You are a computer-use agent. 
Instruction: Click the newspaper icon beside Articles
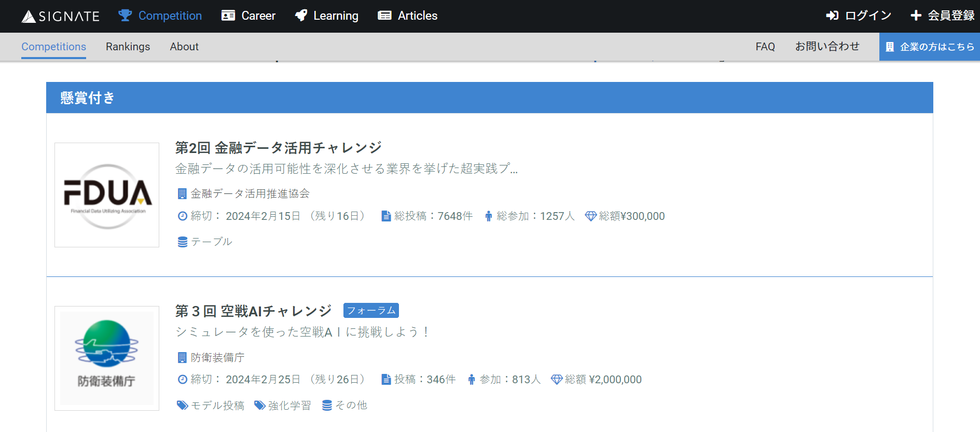click(385, 16)
